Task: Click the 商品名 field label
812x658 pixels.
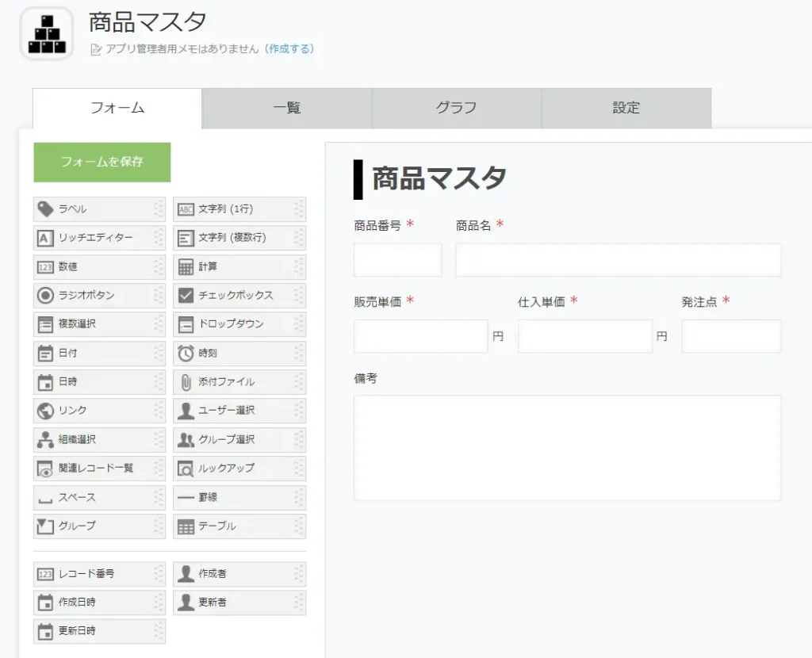Action: coord(473,226)
